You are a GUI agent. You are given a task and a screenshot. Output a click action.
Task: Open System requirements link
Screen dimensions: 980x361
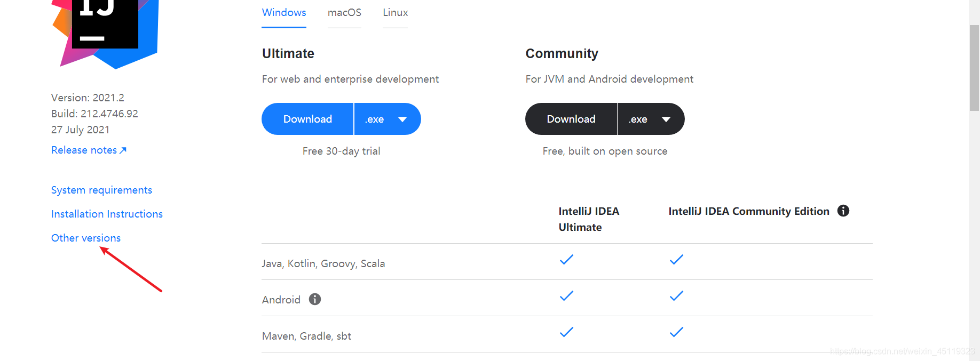click(101, 190)
